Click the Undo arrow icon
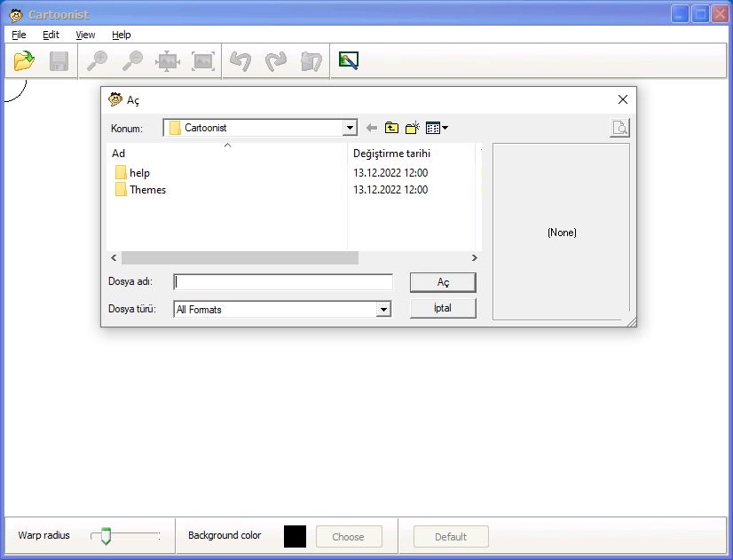The image size is (733, 560). coord(240,60)
